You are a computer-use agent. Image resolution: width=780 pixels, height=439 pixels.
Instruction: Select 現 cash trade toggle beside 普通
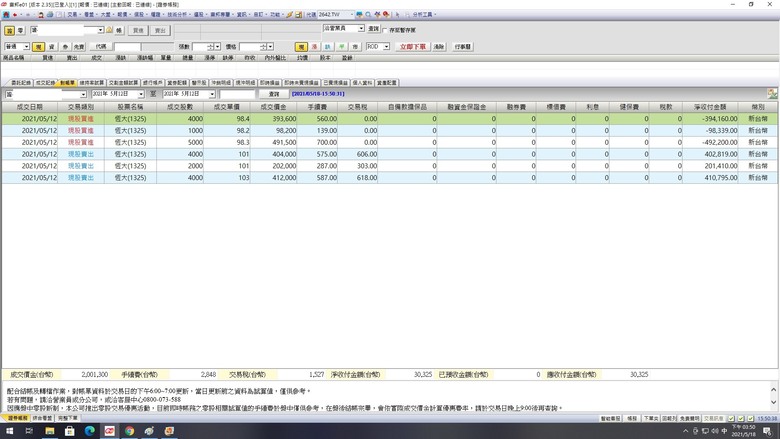click(x=38, y=47)
